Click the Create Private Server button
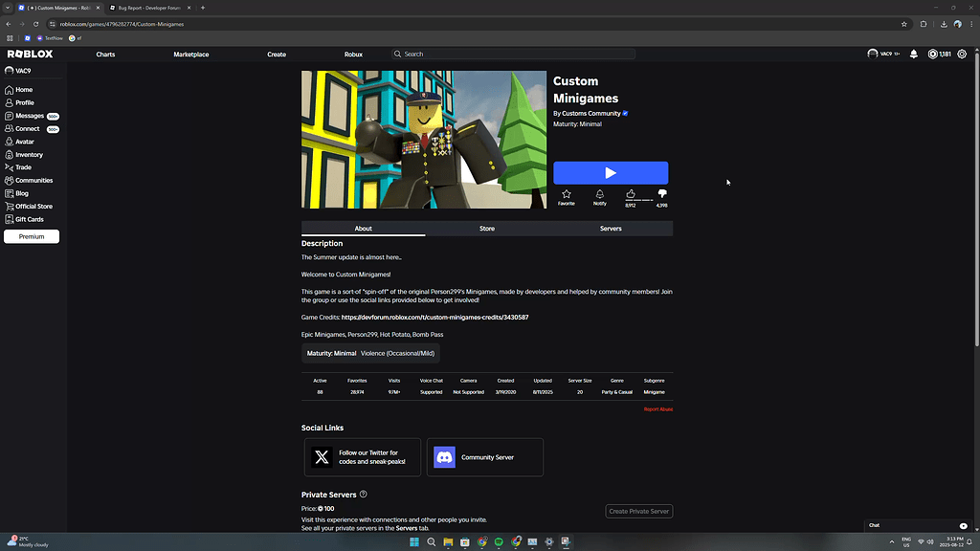Screen dimensions: 980x551 638,511
